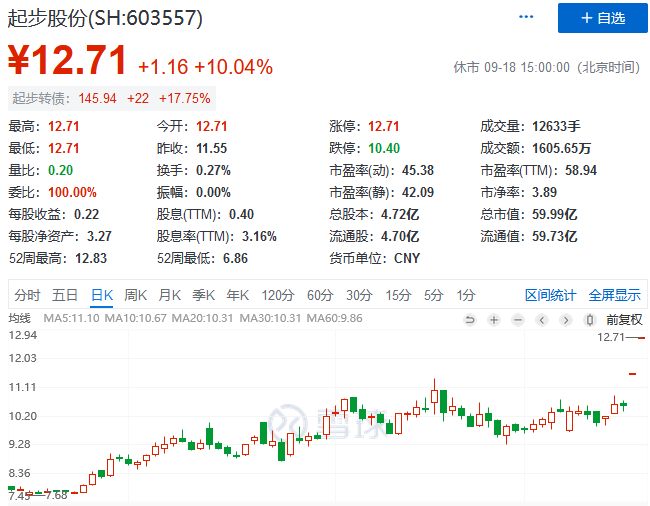
Task: Click the 总市值 59.99亿 value
Action: [x=555, y=214]
